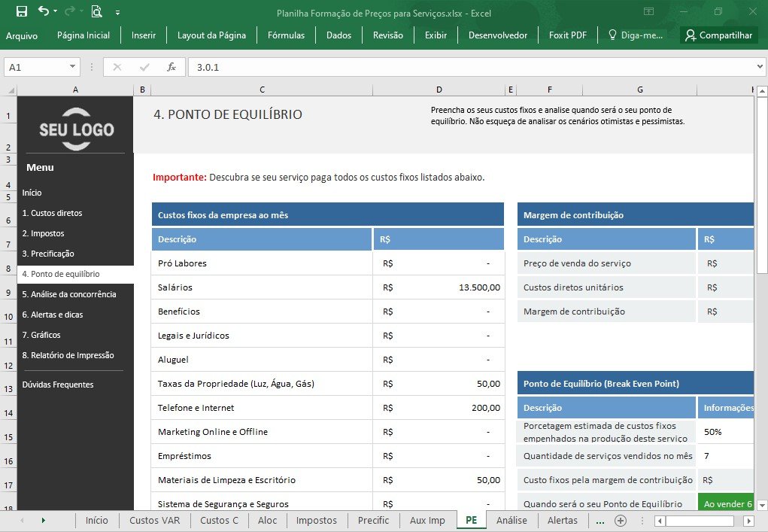The width and height of the screenshot is (768, 532).
Task: Open the Inserir ribbon tab
Action: coord(144,35)
